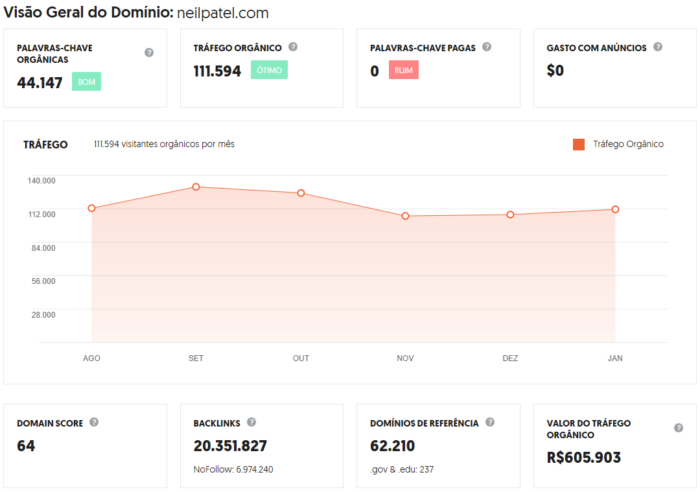Click the JAN month axis label
700x492 pixels.
[615, 358]
